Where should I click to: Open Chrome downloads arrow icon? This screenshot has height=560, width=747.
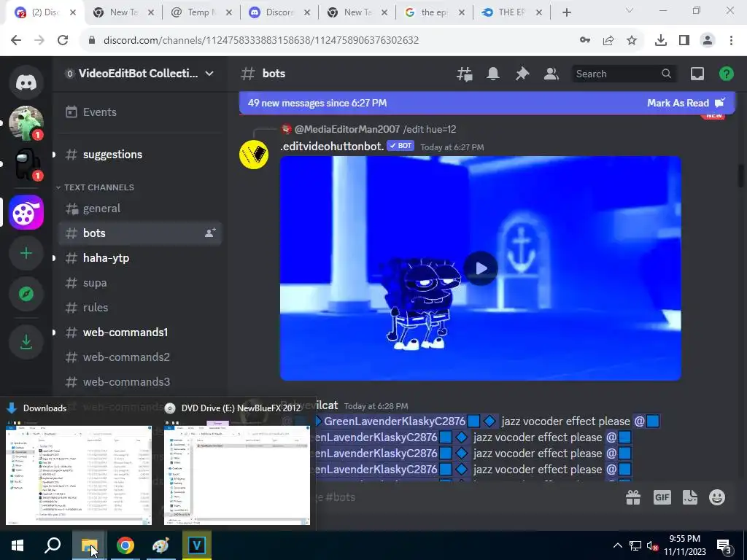tap(661, 40)
